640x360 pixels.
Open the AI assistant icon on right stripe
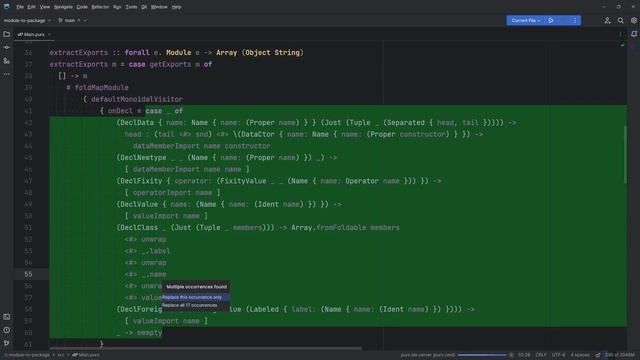[633, 47]
